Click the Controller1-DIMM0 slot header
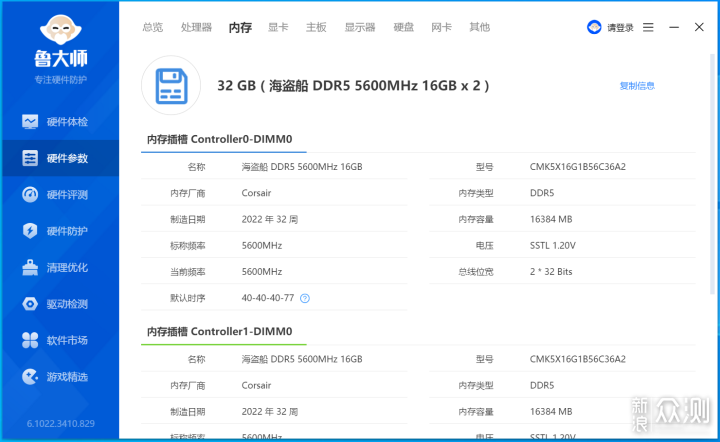720x442 pixels. (x=219, y=331)
